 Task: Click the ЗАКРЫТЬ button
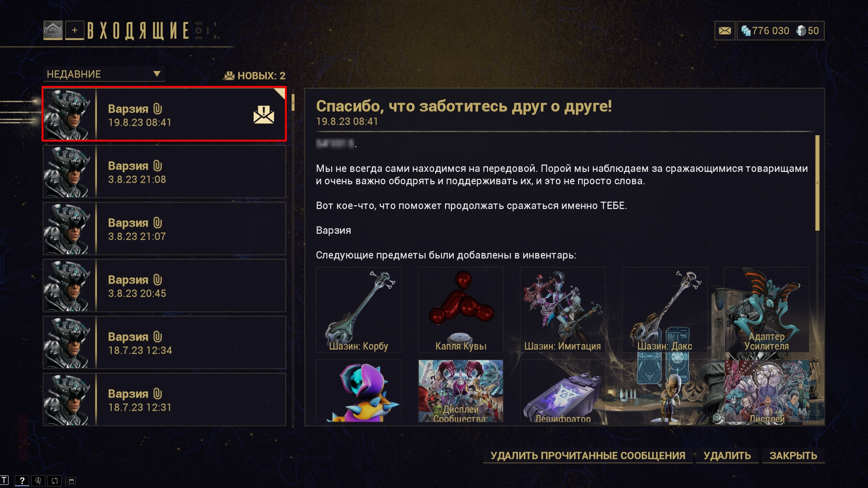793,455
